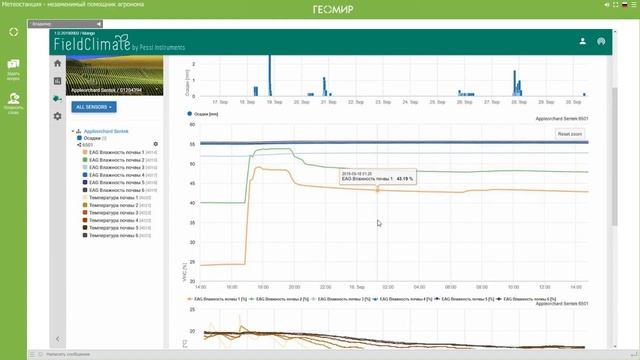Click the Reset zoom button

[x=569, y=134]
